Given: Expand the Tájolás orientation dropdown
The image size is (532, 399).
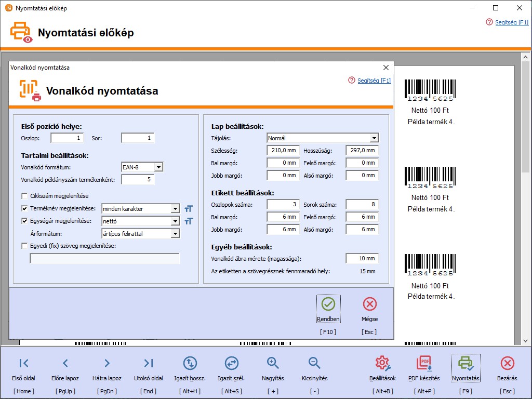Looking at the screenshot, I should pyautogui.click(x=374, y=138).
